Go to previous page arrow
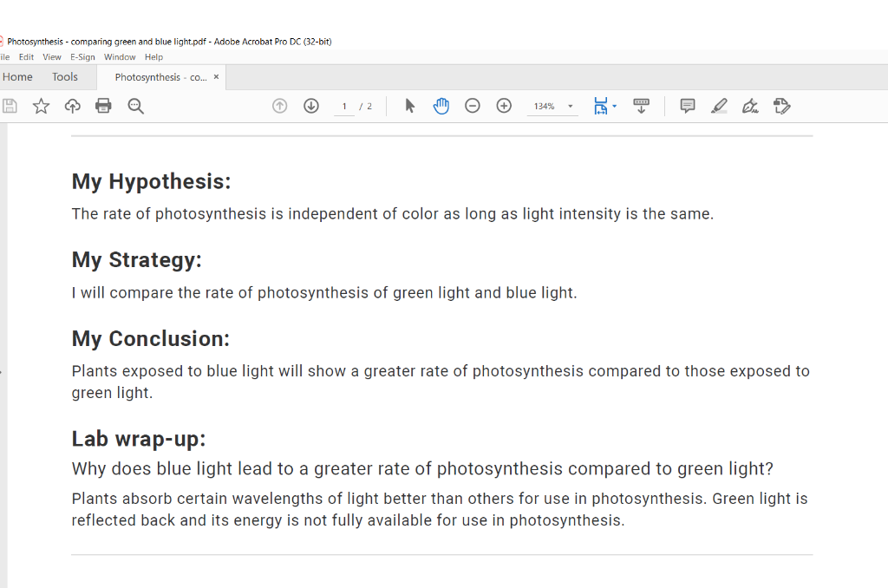This screenshot has width=888, height=588. pos(280,106)
